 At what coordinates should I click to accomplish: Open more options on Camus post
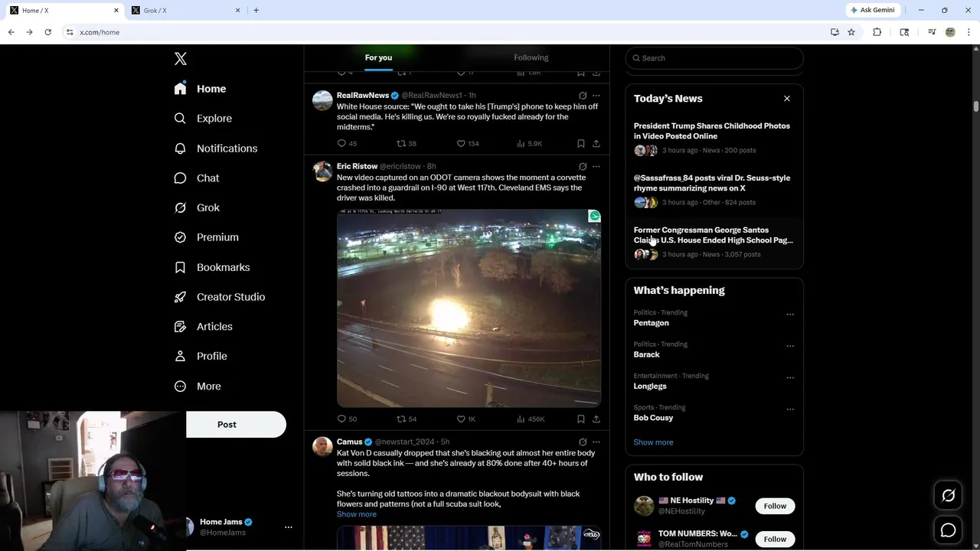tap(596, 442)
